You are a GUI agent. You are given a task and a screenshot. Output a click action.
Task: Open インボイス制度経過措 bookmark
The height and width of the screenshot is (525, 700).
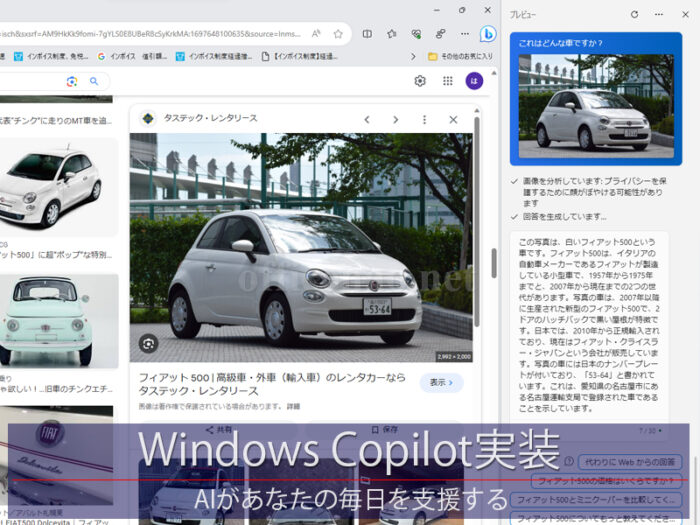[x=214, y=56]
